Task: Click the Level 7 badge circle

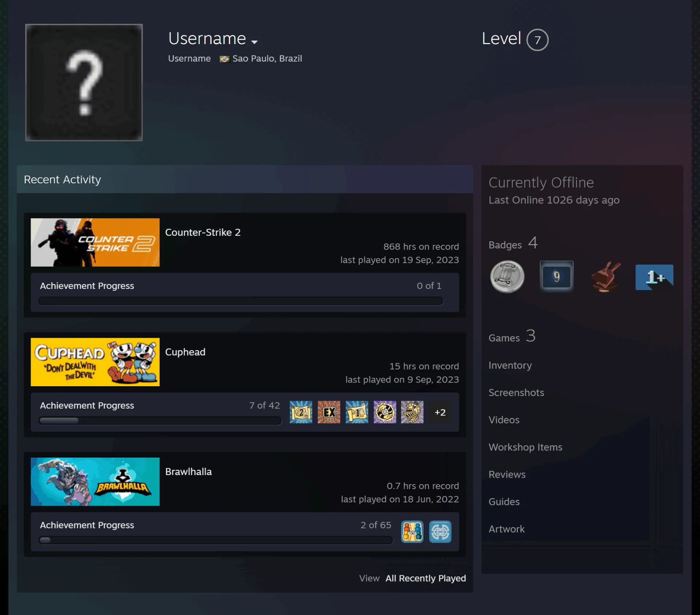Action: pyautogui.click(x=537, y=40)
